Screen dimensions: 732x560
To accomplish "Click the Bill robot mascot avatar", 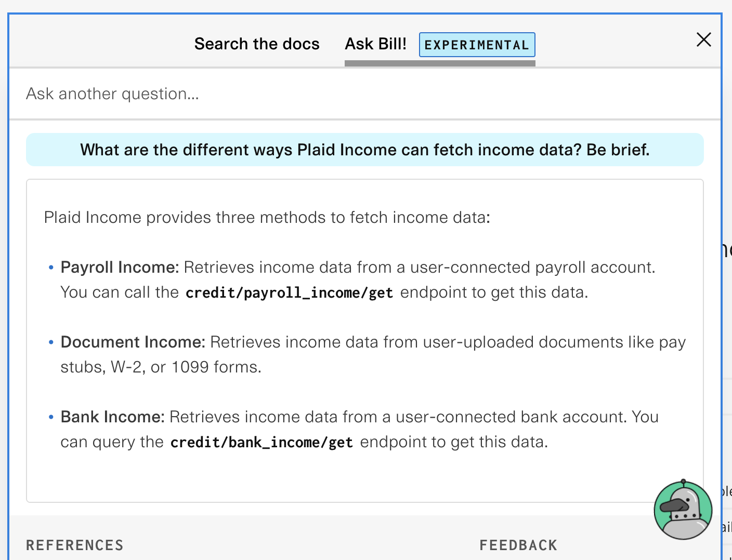I will tap(683, 510).
